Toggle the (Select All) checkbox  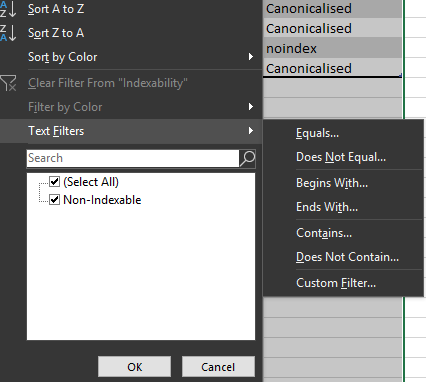tap(54, 182)
